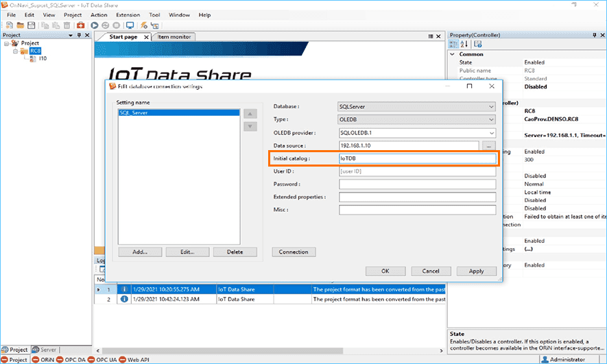This screenshot has height=364, width=607.
Task: Open the Tool menu
Action: [x=154, y=14]
